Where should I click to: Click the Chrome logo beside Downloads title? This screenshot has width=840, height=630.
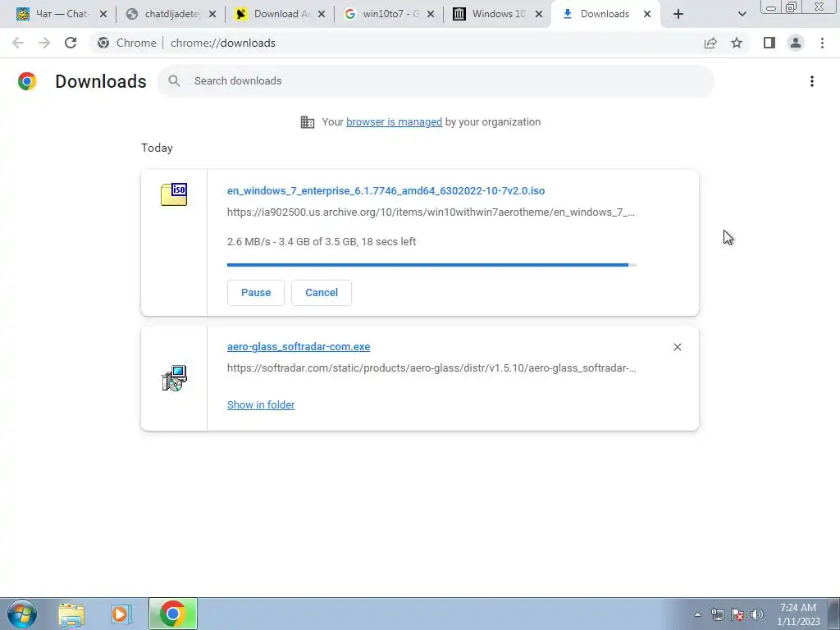click(x=27, y=81)
